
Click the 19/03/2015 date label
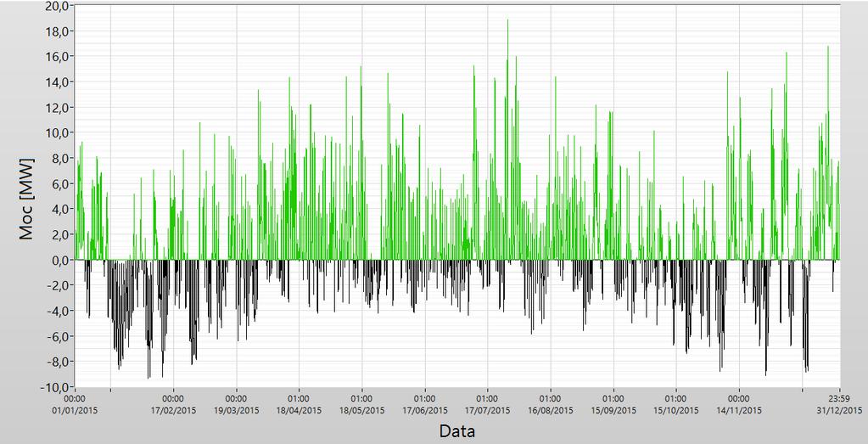point(237,410)
